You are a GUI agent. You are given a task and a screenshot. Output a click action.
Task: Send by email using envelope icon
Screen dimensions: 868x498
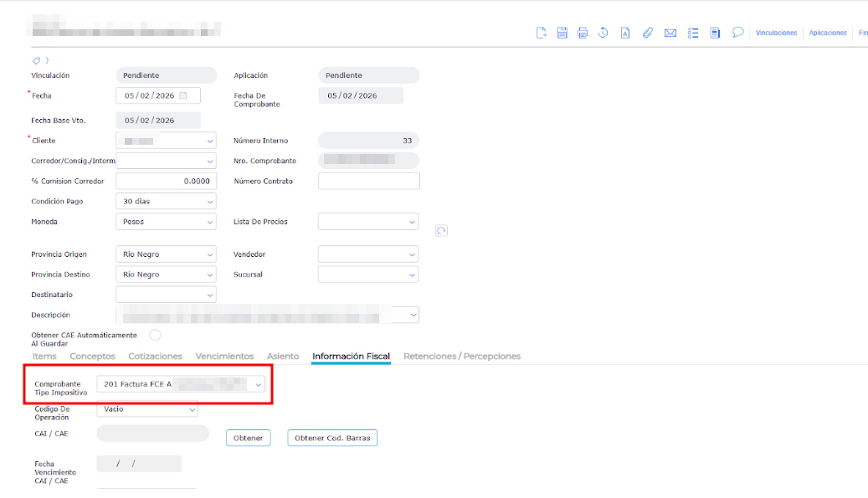pos(670,33)
